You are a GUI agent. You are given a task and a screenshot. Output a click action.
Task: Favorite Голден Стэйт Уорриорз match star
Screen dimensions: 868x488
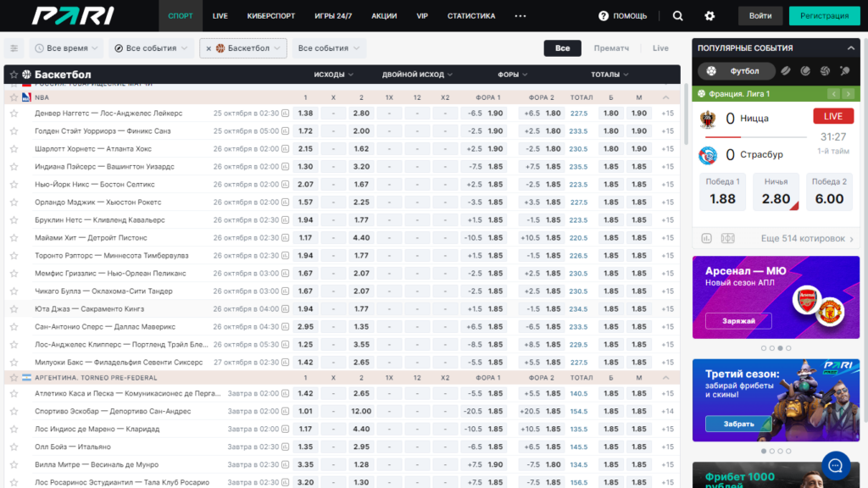click(14, 131)
